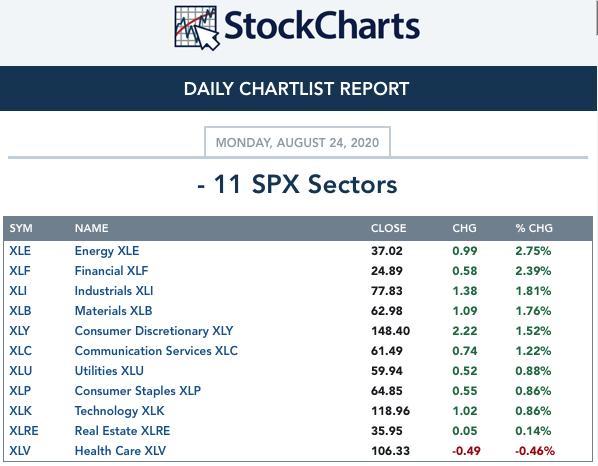
Task: Click the Industrials XLI link
Action: [x=114, y=291]
